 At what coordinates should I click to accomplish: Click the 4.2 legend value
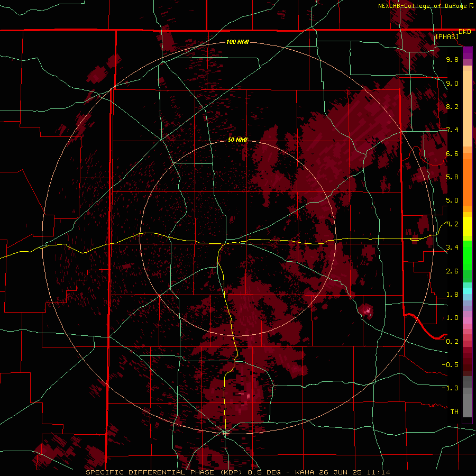452,224
